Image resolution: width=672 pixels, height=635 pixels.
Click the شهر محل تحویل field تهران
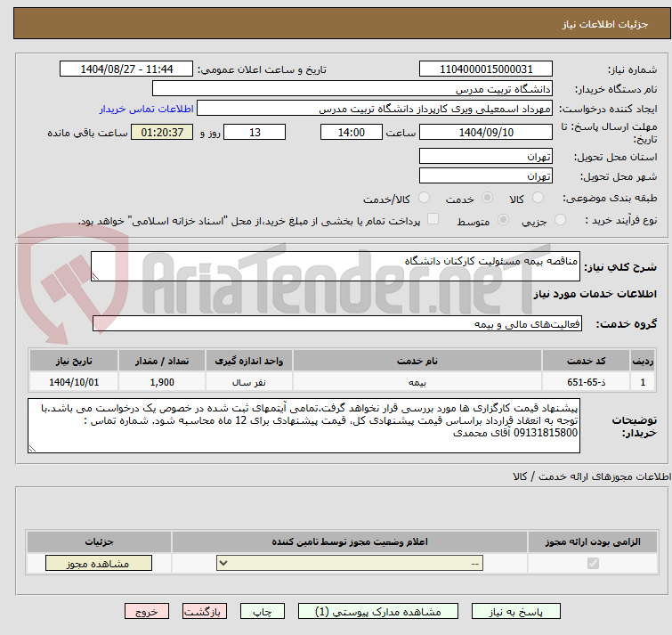coord(486,175)
